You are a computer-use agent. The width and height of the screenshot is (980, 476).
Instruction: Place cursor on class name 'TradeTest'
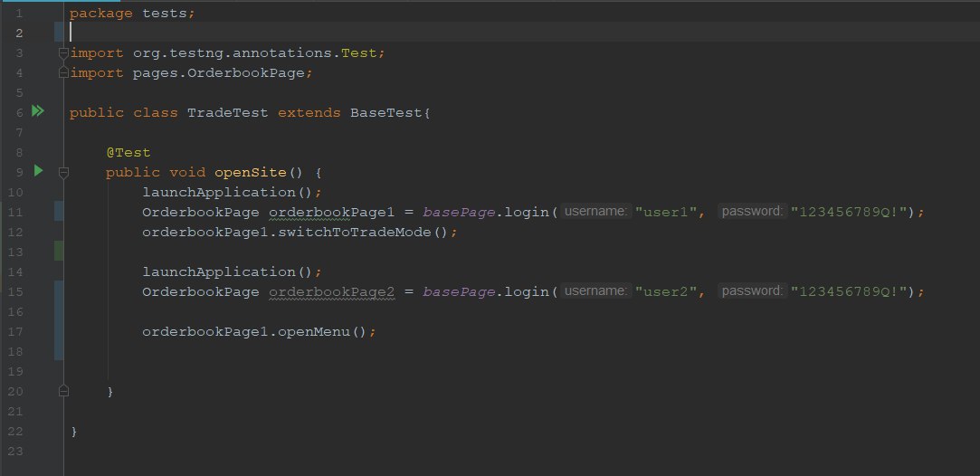(x=227, y=113)
